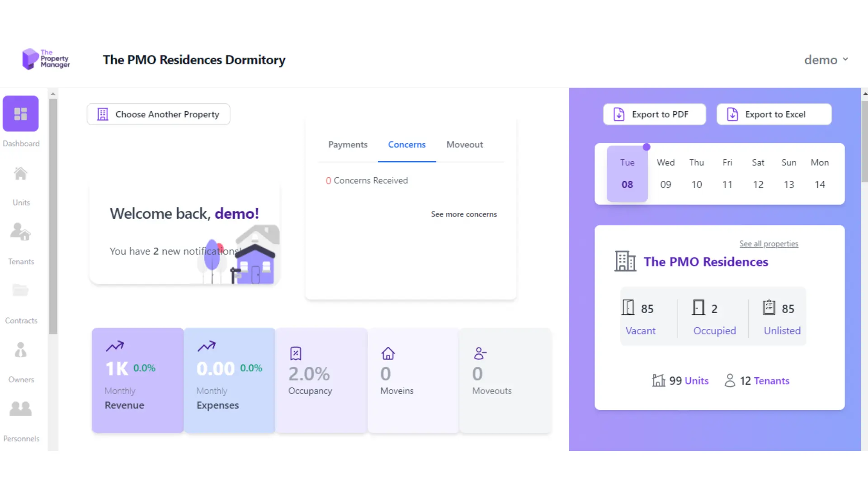The height and width of the screenshot is (488, 868).
Task: Click Export to PDF
Action: click(x=654, y=114)
